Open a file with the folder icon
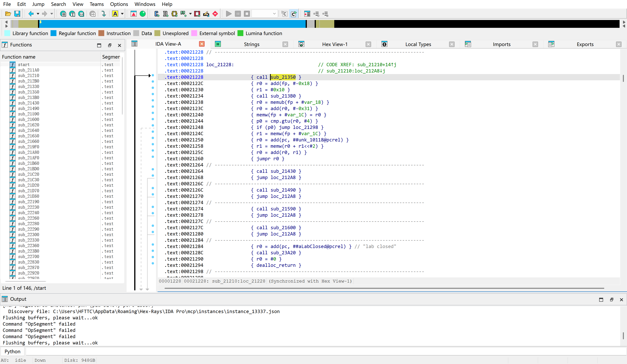This screenshot has width=627, height=364. point(8,14)
